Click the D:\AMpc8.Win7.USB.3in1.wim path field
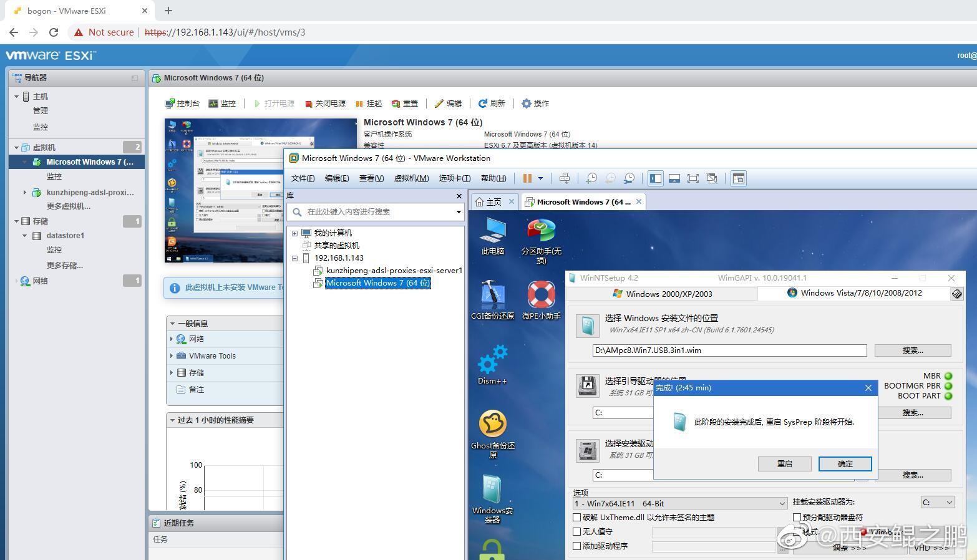The height and width of the screenshot is (560, 977). pos(729,350)
